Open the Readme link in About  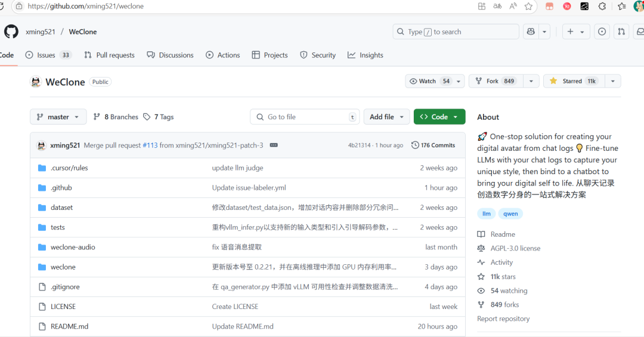pos(496,234)
